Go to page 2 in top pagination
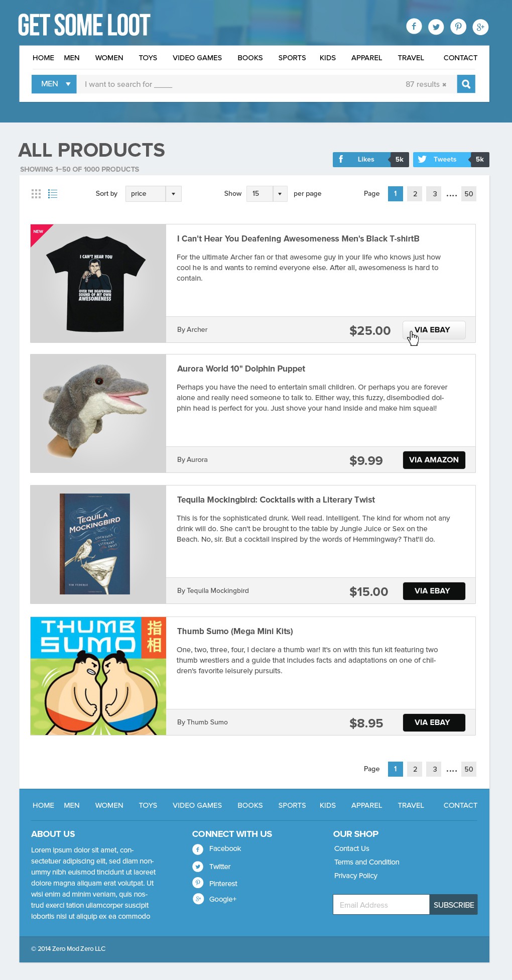 (x=415, y=194)
